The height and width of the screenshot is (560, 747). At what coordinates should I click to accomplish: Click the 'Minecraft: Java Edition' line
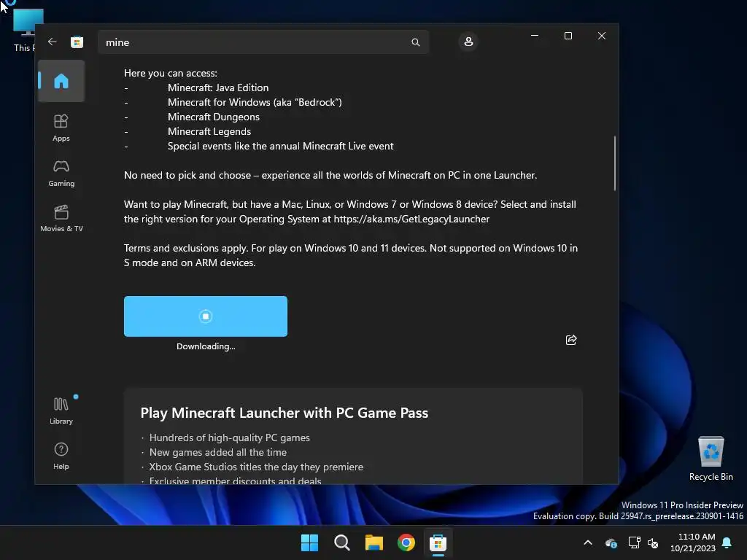(218, 87)
